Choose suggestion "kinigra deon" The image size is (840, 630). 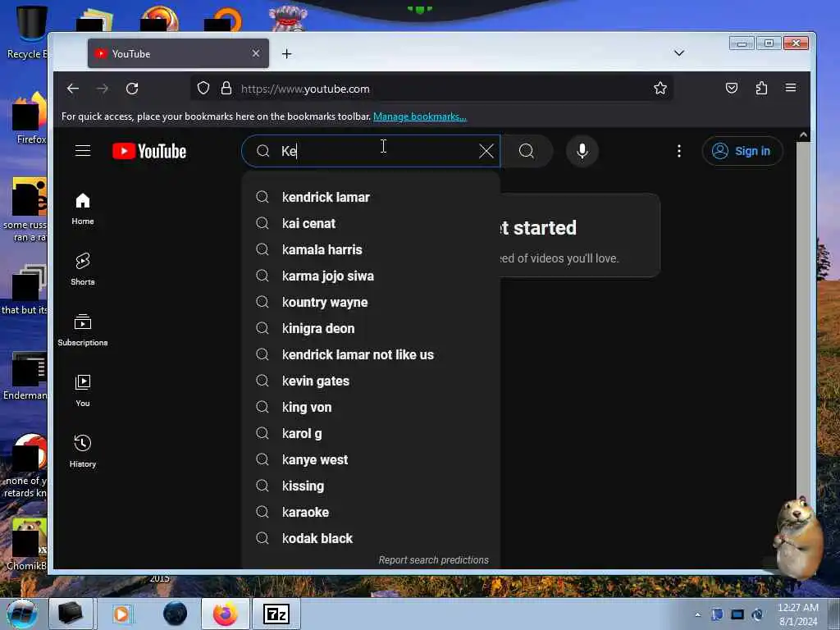pyautogui.click(x=372, y=328)
